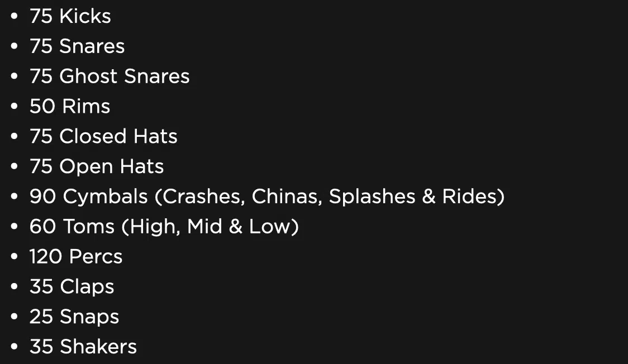The image size is (628, 364).
Task: Click the word "(High," in the Toms line
Action: coord(151,227)
